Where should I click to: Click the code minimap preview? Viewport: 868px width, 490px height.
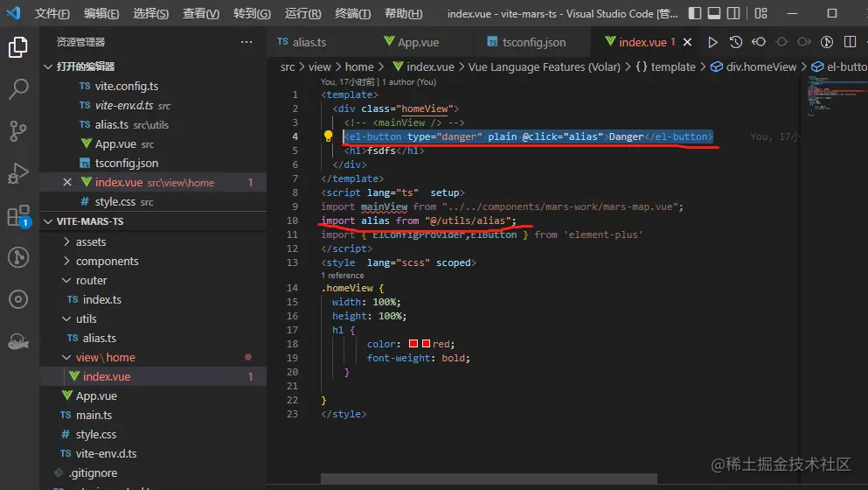coord(836,97)
